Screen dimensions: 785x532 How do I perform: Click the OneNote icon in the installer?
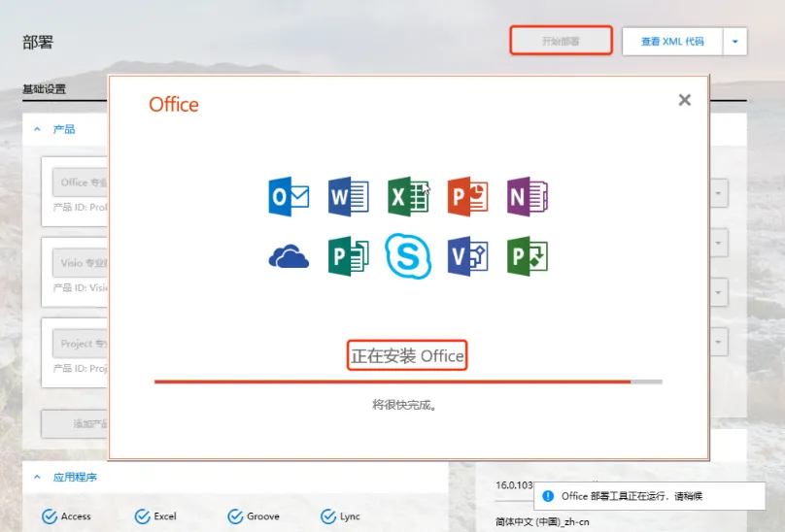tap(528, 196)
